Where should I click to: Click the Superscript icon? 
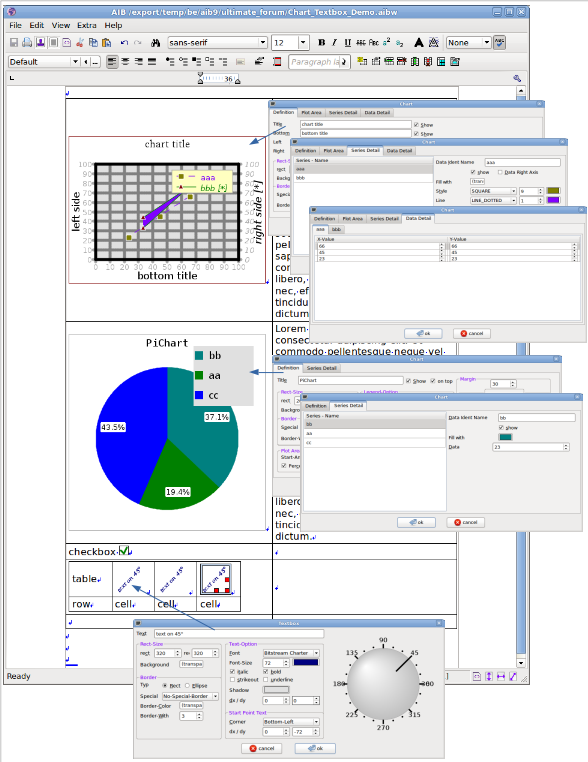pyautogui.click(x=386, y=43)
